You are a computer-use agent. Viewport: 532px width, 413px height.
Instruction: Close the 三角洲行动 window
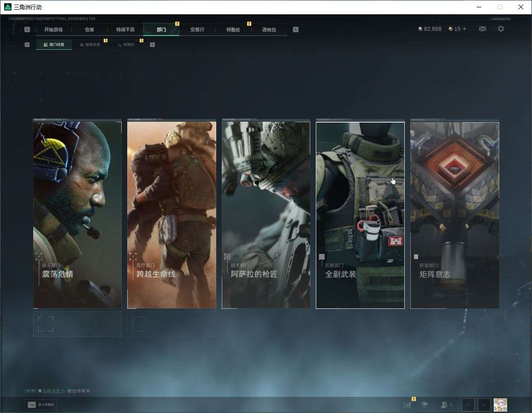pos(521,7)
